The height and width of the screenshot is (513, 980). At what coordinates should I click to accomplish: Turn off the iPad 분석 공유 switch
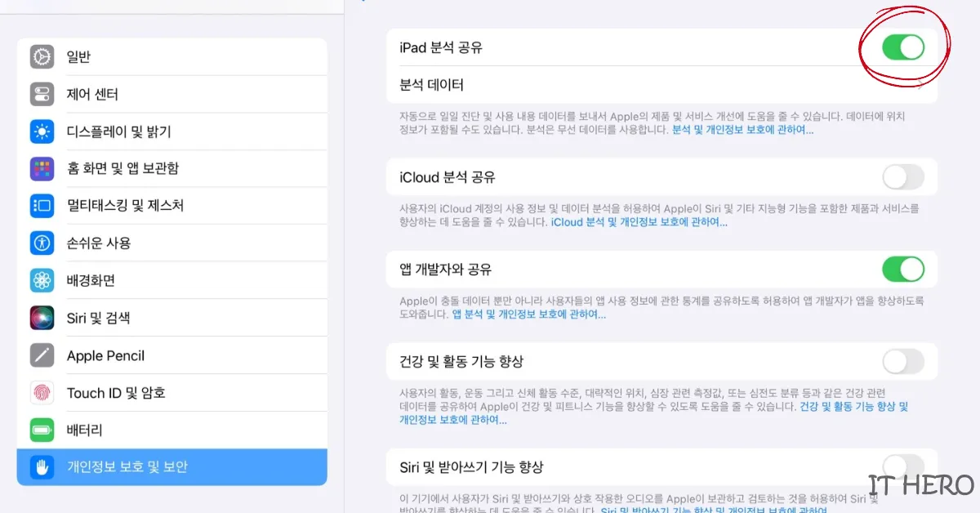[x=903, y=47]
